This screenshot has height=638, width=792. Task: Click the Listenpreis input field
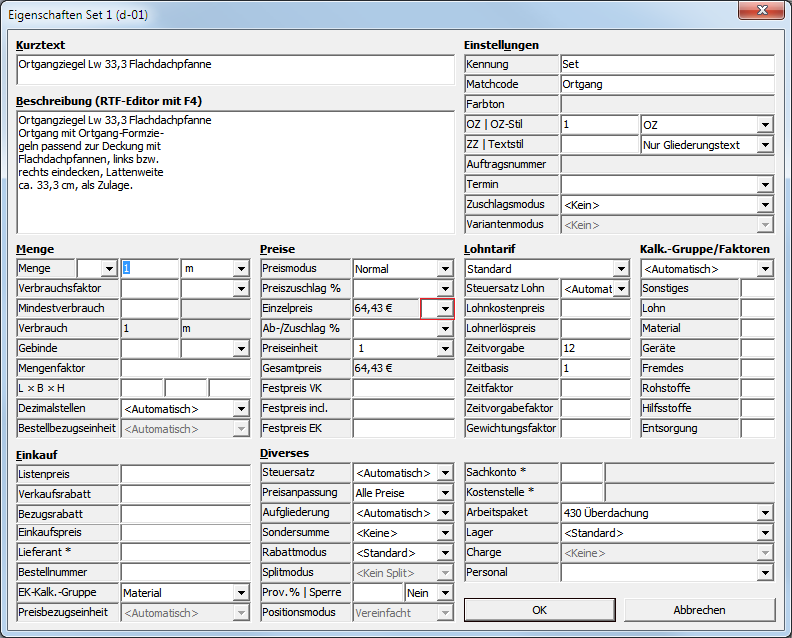pos(185,474)
